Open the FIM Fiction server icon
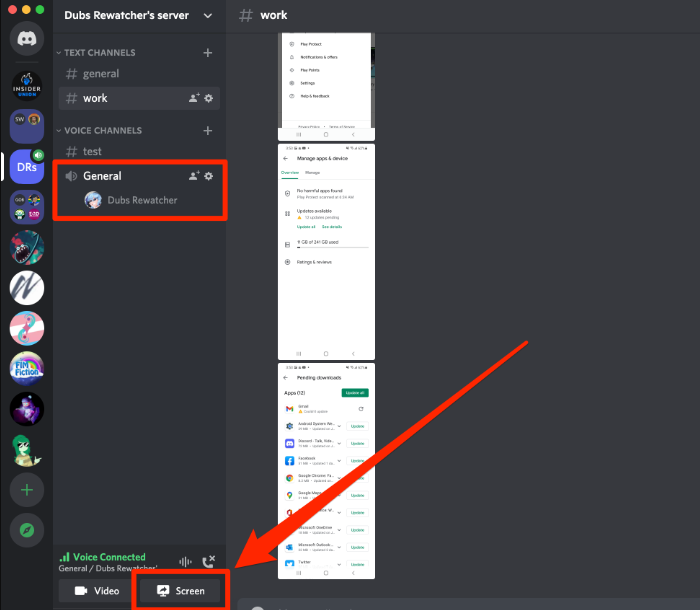Image resolution: width=700 pixels, height=610 pixels. [27, 368]
